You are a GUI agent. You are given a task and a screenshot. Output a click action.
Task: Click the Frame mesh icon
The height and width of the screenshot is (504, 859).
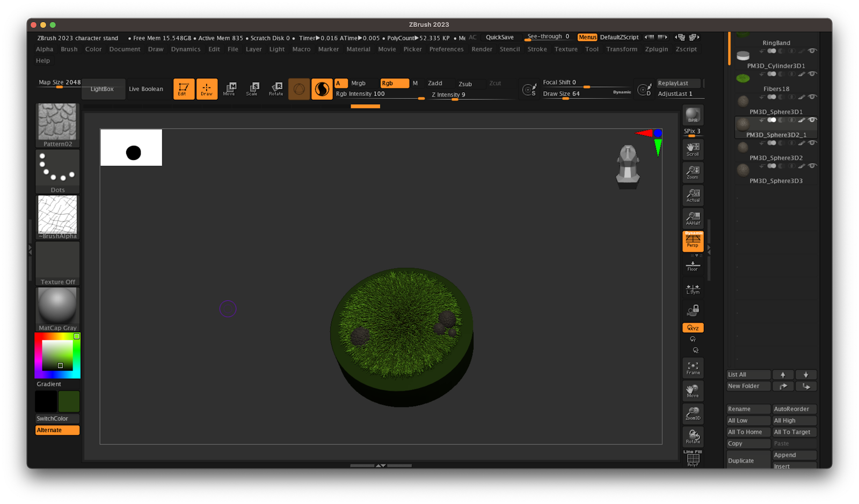click(693, 368)
